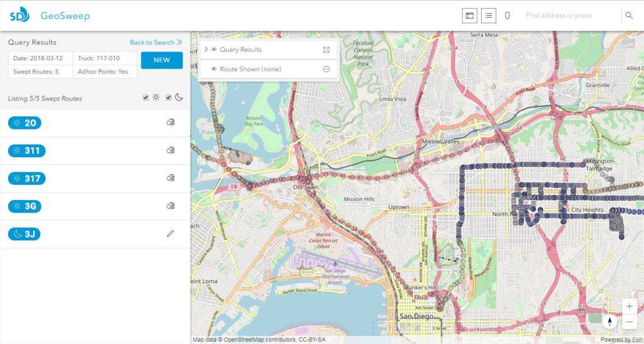Viewport: 644px width, 344px height.
Task: Expand the Query Results layer triangle
Action: click(206, 50)
